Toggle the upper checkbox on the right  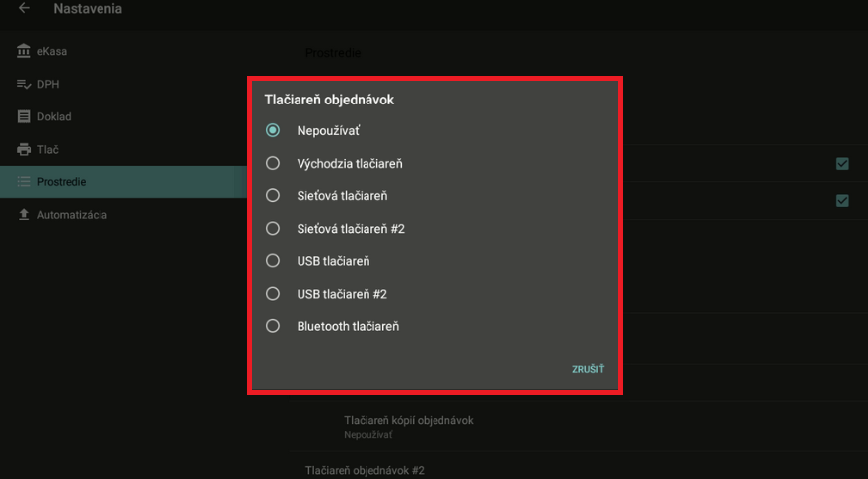[842, 164]
